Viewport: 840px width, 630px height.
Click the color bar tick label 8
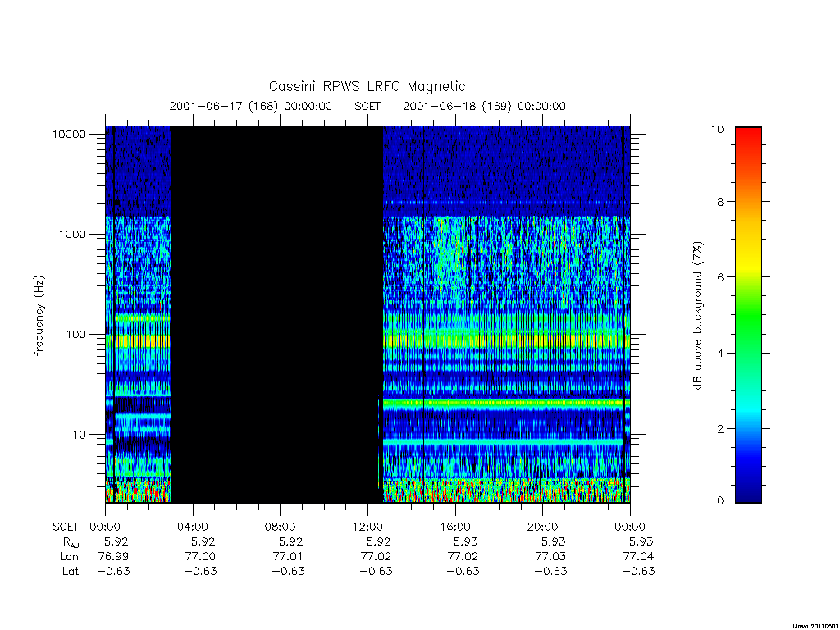click(x=720, y=202)
